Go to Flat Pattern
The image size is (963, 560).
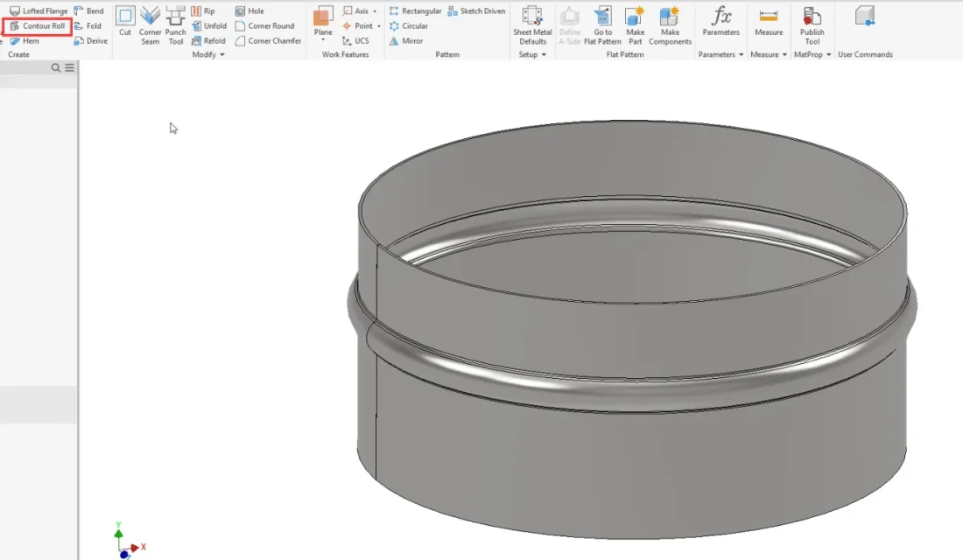coord(602,25)
